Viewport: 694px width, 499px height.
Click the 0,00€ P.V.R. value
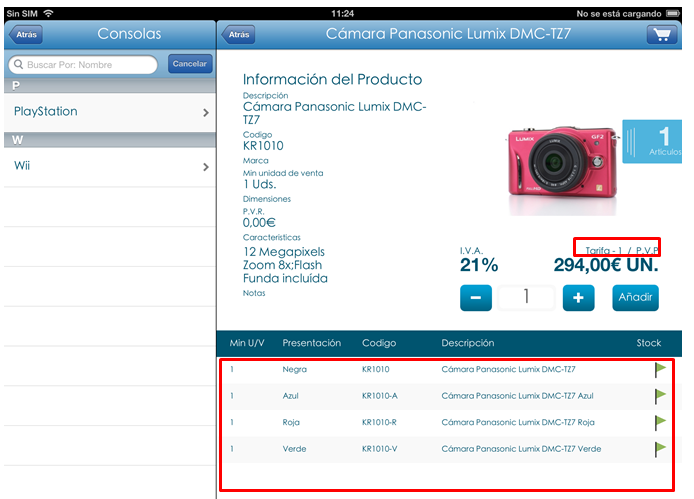[259, 223]
